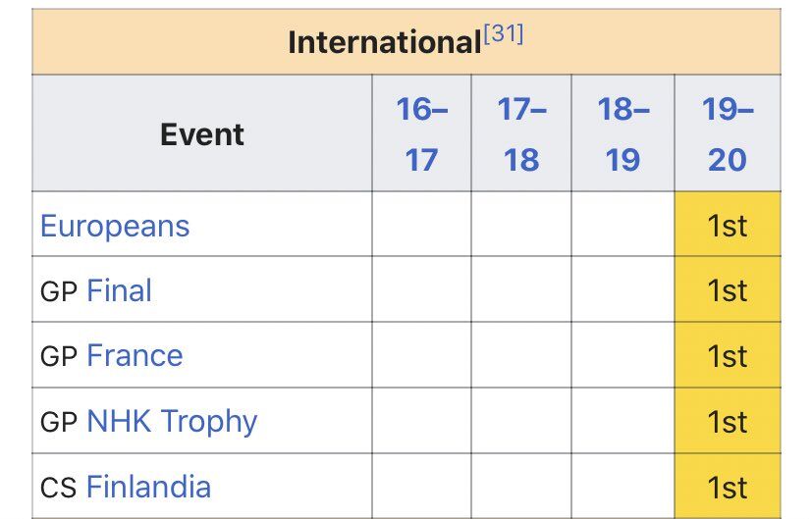Viewport: 812px width, 519px height.
Task: Click empty Europeans 16–17 cell
Action: pos(421,224)
